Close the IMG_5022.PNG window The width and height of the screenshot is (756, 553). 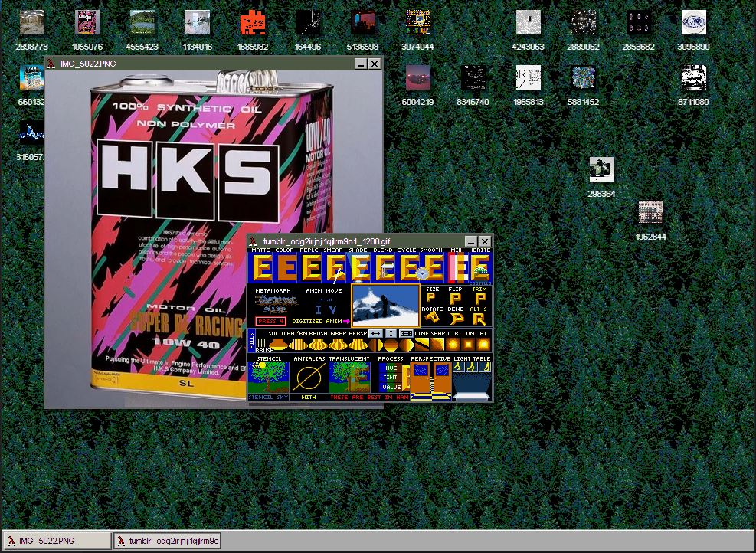(375, 64)
